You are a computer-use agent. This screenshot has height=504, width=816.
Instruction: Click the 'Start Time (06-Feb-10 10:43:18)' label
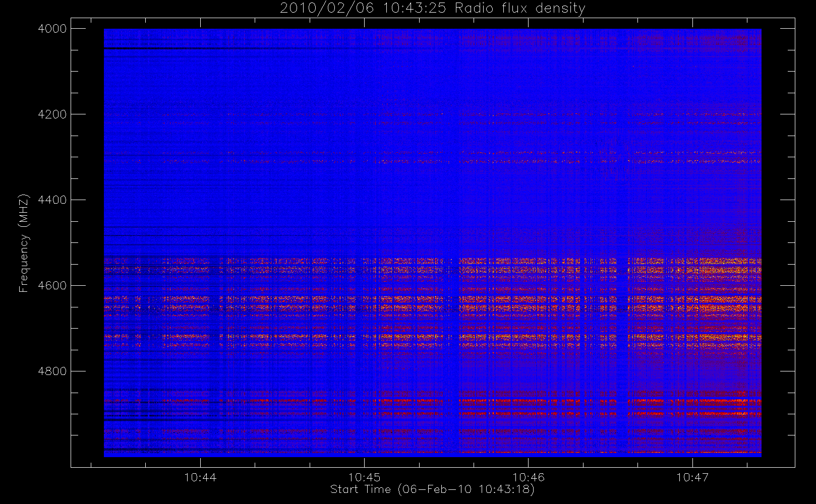point(432,489)
